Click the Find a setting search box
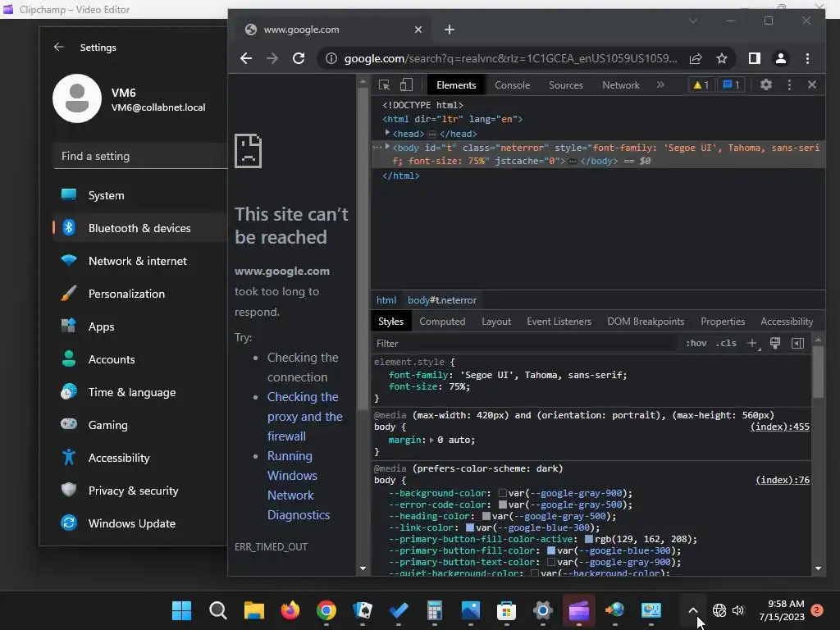Viewport: 840px width, 630px height. pyautogui.click(x=140, y=156)
